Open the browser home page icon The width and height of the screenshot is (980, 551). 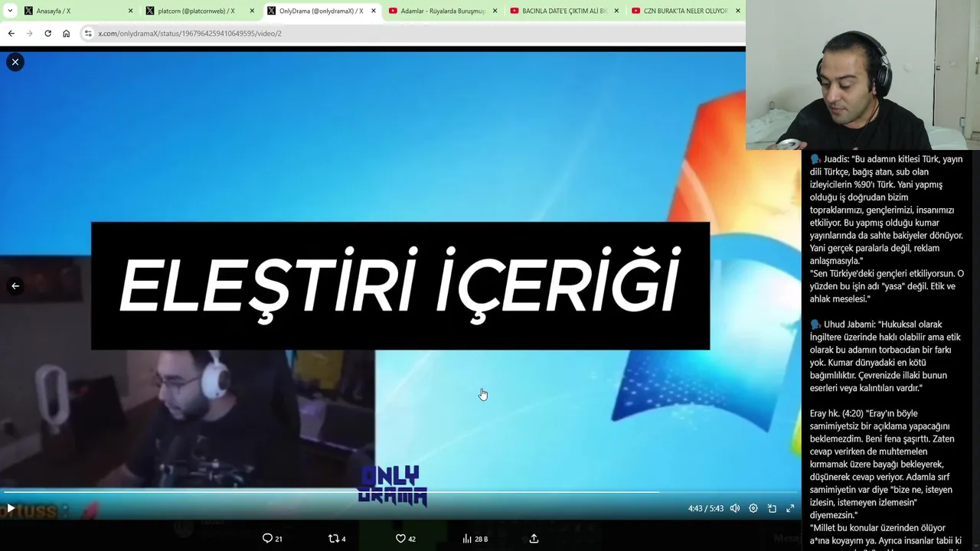[x=66, y=34]
